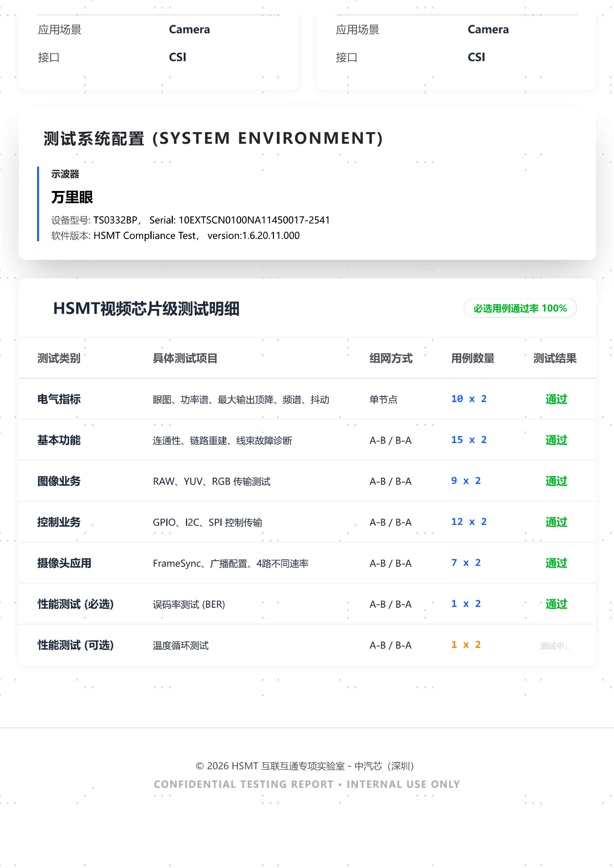Click 接口 label in right card
Screen dimensions: 614x868
pyautogui.click(x=346, y=58)
